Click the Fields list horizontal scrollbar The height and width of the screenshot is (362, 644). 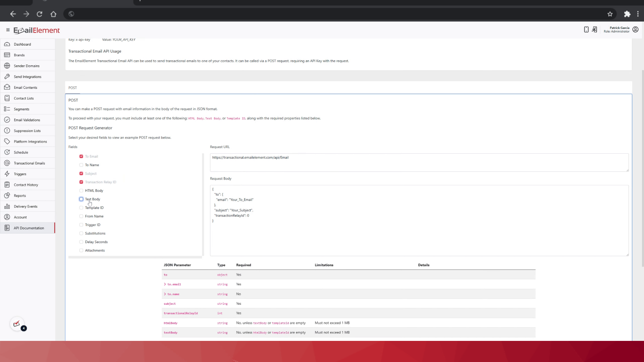point(135,257)
